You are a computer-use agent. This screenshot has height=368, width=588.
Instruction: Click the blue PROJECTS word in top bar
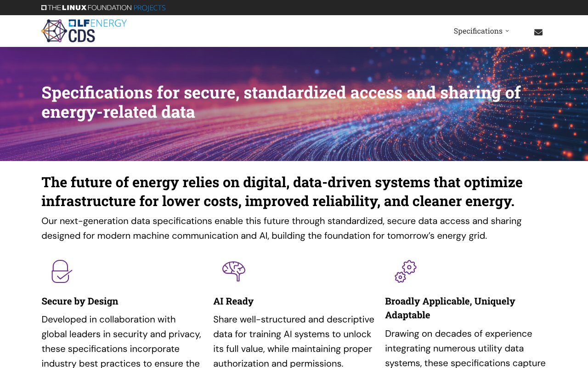tap(149, 8)
